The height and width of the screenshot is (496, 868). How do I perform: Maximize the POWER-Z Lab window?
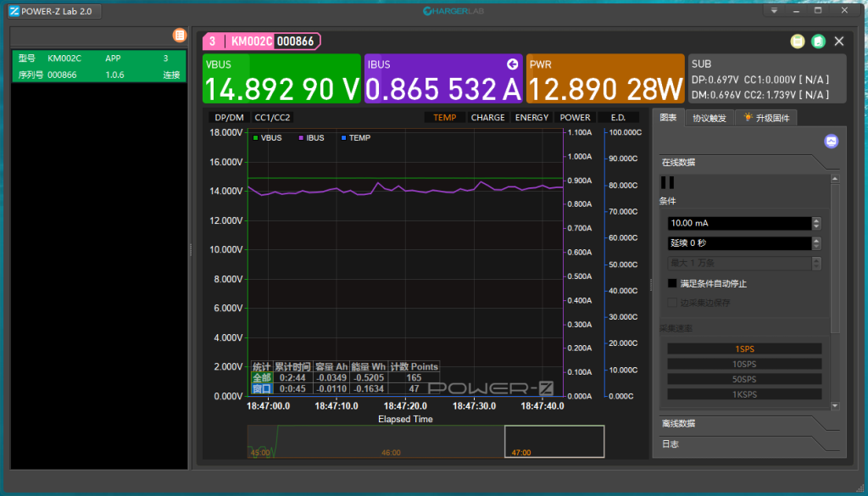click(x=818, y=10)
